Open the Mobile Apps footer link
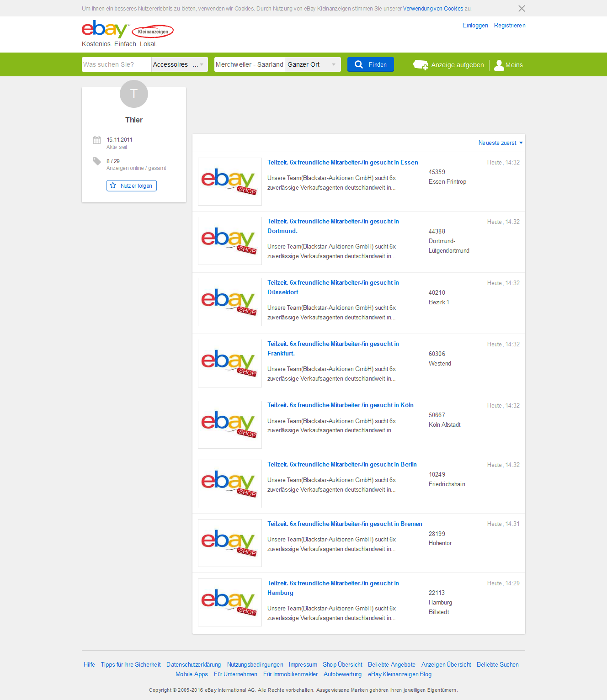 point(192,674)
